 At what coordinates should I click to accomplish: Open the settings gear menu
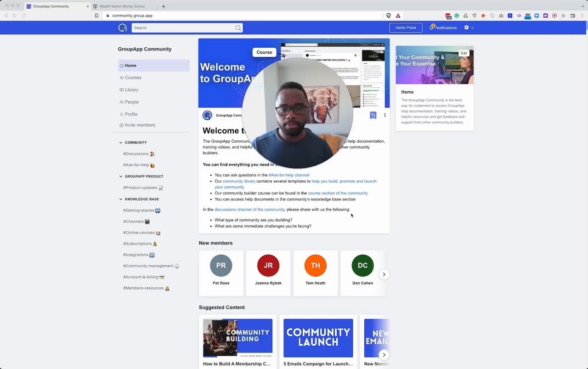pyautogui.click(x=466, y=28)
